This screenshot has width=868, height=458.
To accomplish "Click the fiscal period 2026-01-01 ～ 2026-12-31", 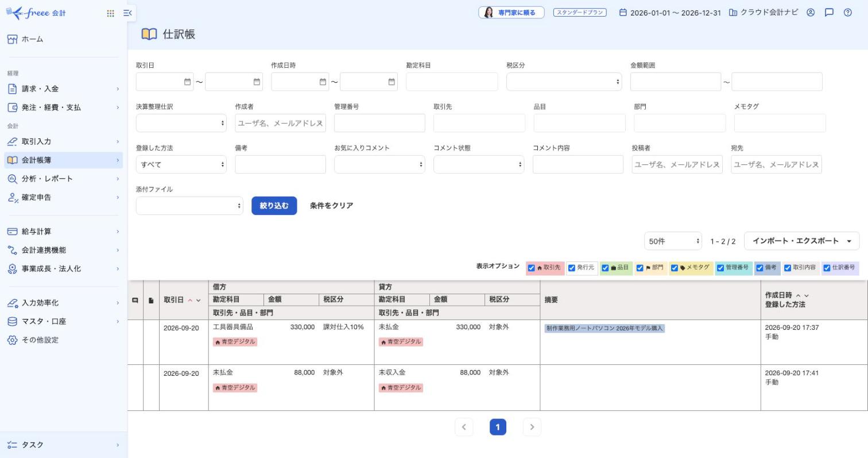I will (x=669, y=13).
